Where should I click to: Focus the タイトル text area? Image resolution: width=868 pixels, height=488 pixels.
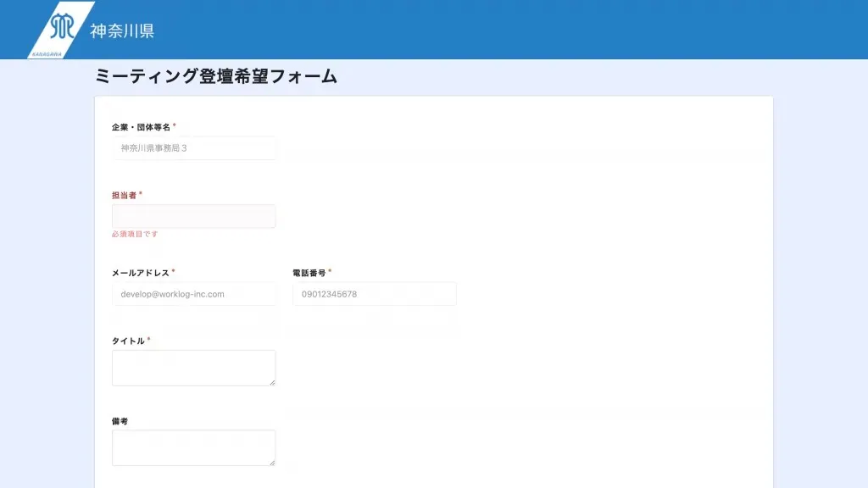point(194,368)
